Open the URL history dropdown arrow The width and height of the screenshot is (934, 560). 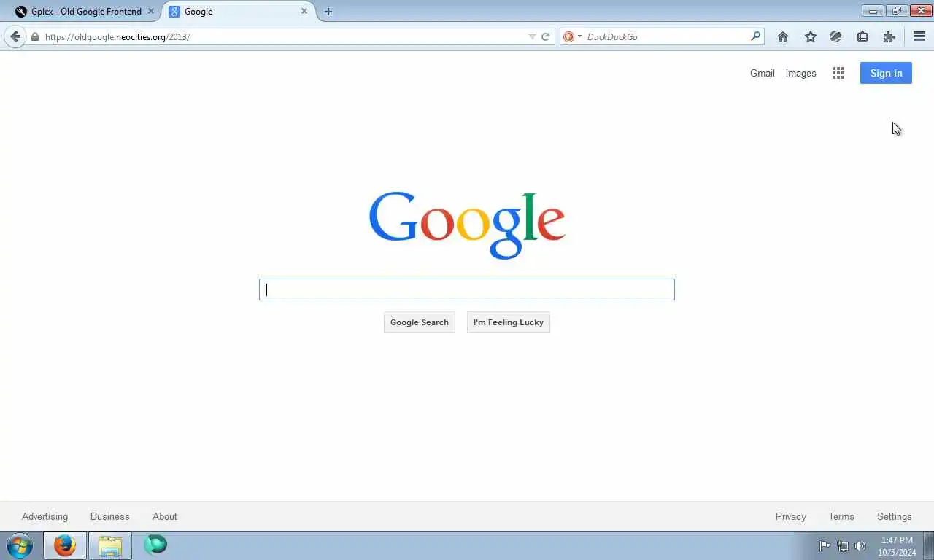click(532, 36)
